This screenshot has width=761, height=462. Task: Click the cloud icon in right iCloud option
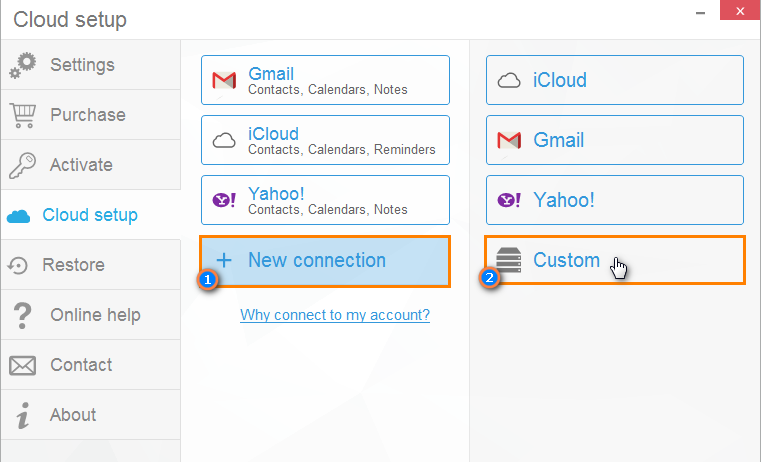(x=509, y=81)
